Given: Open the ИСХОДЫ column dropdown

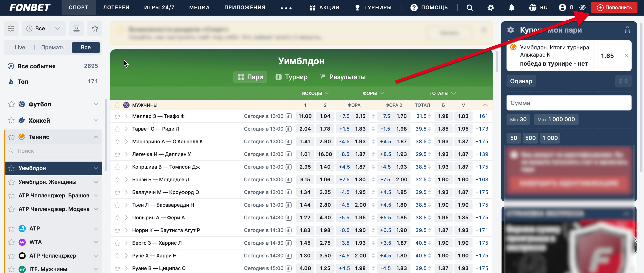Looking at the screenshot, I should (315, 93).
